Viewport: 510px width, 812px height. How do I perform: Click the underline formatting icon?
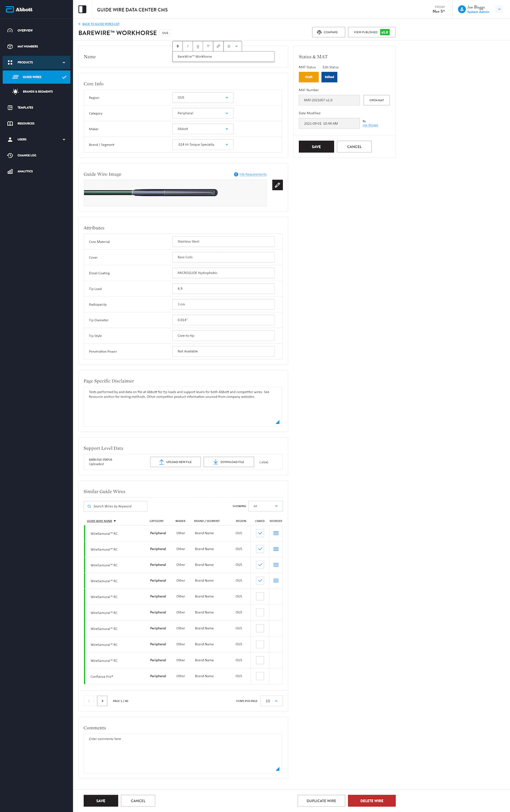[198, 46]
